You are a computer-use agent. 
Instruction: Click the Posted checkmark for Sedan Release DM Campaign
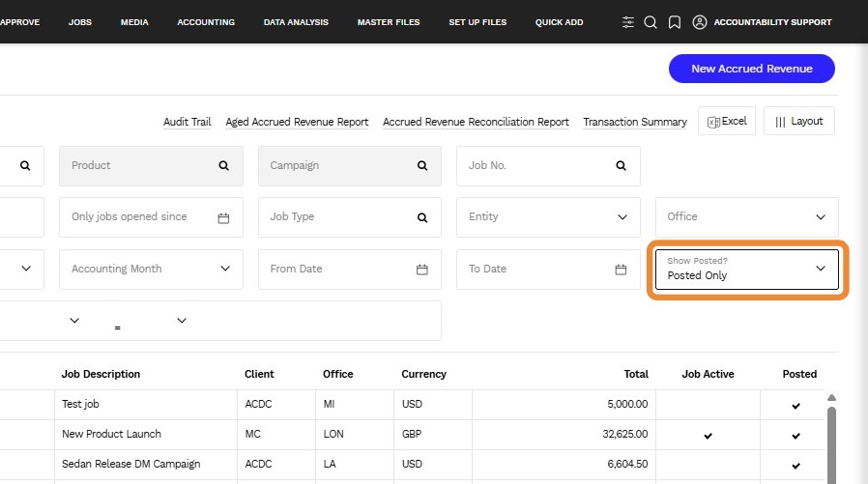796,466
